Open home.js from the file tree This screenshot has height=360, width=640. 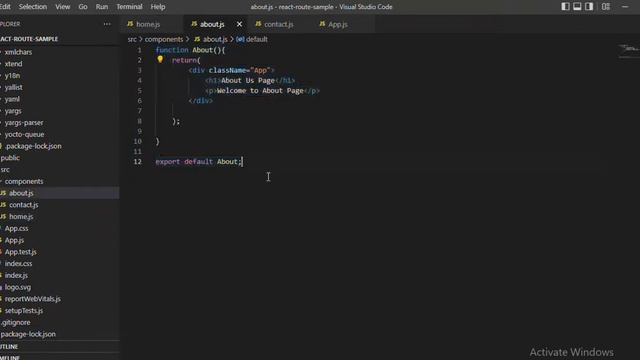21,217
